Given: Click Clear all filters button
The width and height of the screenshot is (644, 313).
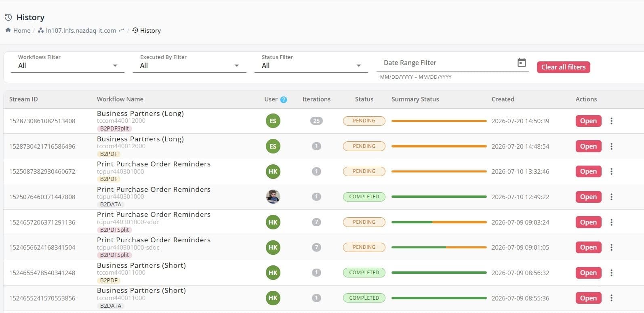Looking at the screenshot, I should (x=563, y=67).
